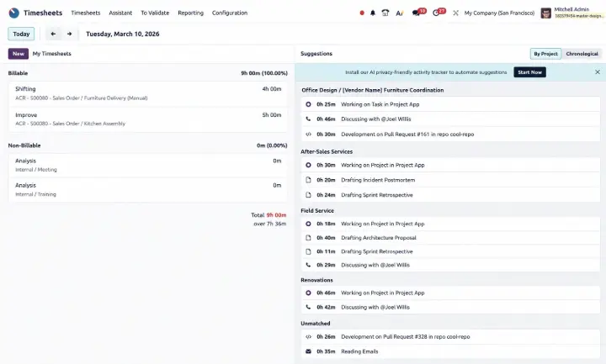Screen dimensions: 606x364
Task: Click the Billable 9h 00m (100.00%) total
Action: [264, 73]
